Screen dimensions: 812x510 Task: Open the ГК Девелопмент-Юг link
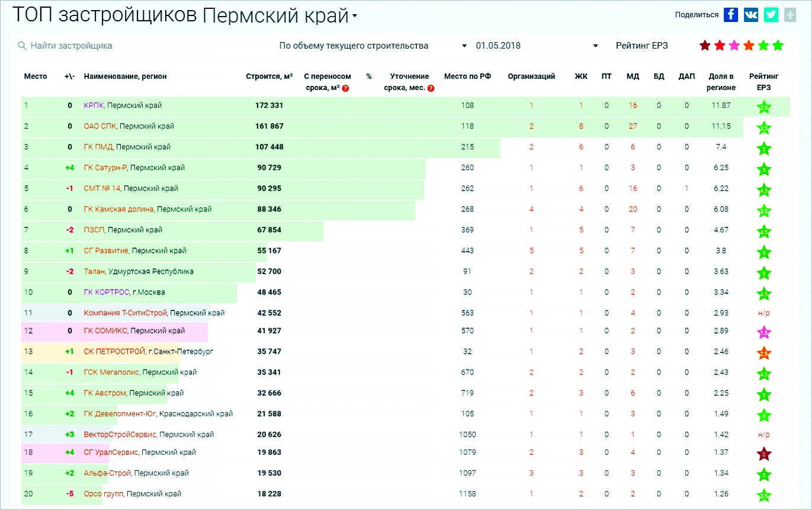pyautogui.click(x=120, y=413)
